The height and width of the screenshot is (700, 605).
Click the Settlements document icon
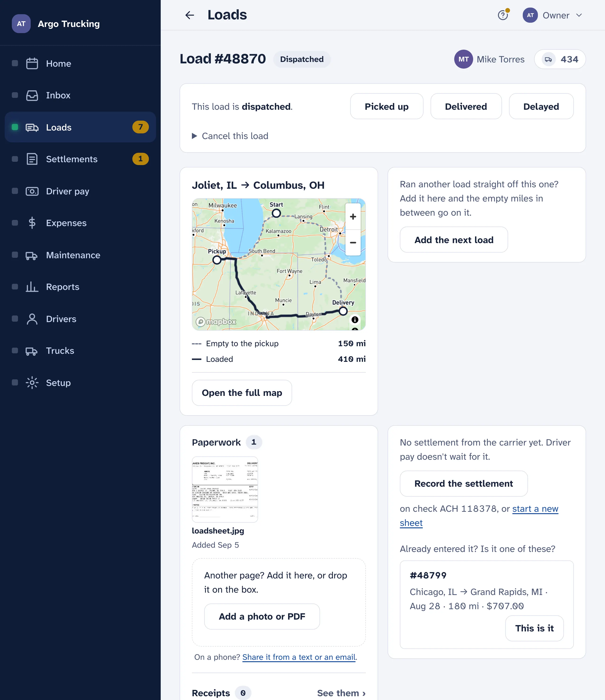point(32,159)
